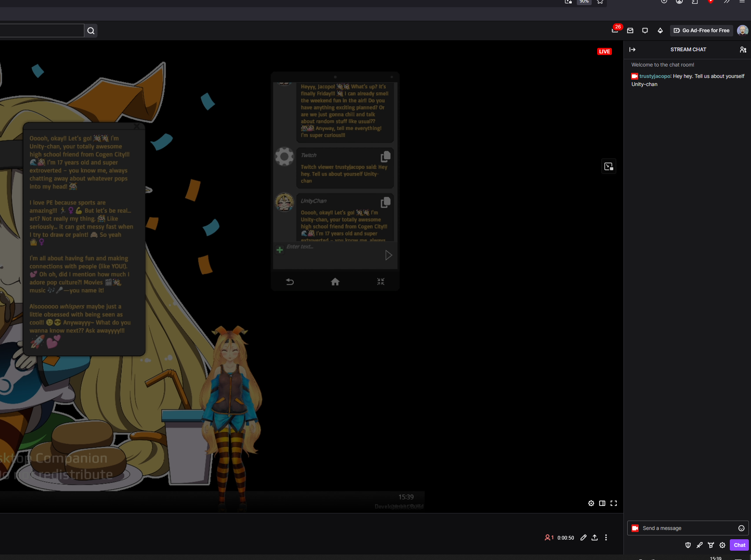This screenshot has width=751, height=560.
Task: Open shield mode icon below chat
Action: click(688, 545)
